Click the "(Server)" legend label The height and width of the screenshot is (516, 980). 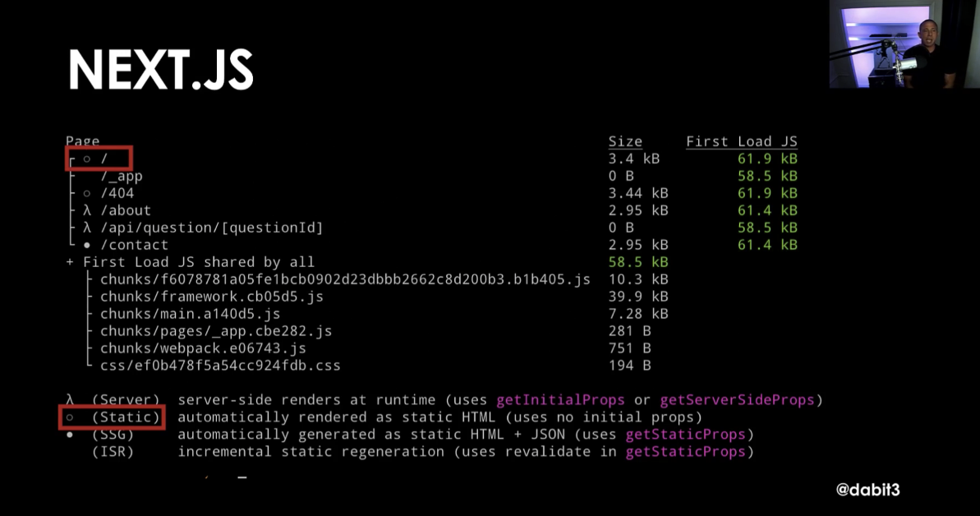(x=126, y=399)
